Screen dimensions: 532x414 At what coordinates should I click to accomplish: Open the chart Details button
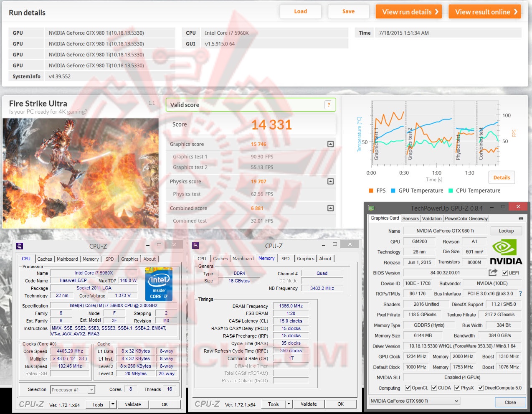click(x=502, y=178)
